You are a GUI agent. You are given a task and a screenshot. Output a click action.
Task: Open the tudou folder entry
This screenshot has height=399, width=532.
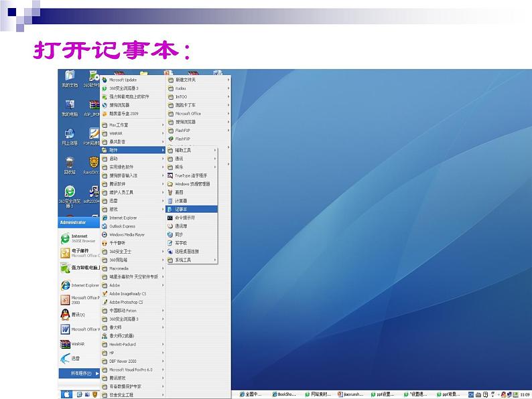coord(198,88)
